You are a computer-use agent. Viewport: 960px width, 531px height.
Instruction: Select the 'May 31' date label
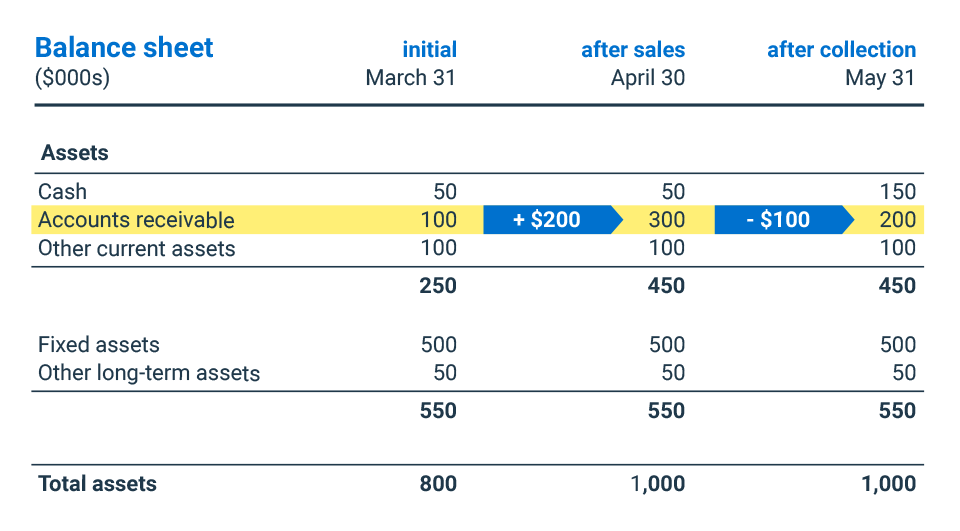click(x=880, y=78)
